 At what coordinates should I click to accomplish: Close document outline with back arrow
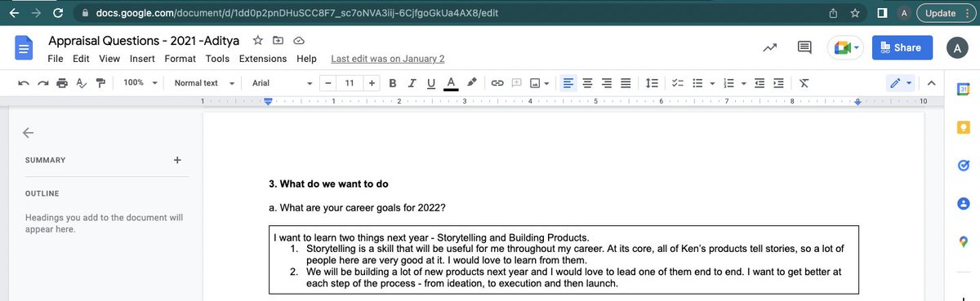pos(29,132)
